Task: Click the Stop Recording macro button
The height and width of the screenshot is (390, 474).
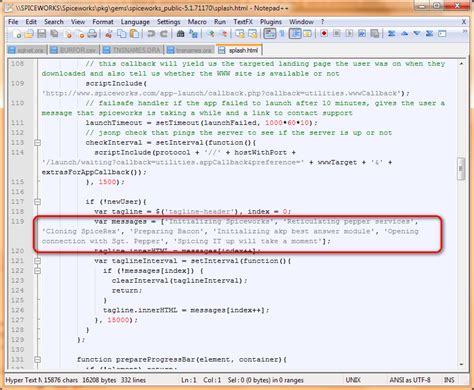Action: click(337, 34)
